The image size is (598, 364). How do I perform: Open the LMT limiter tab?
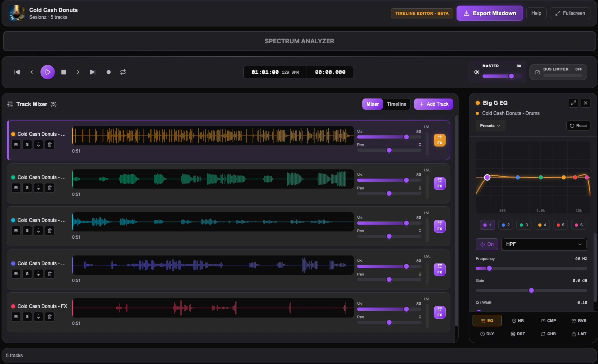579,334
